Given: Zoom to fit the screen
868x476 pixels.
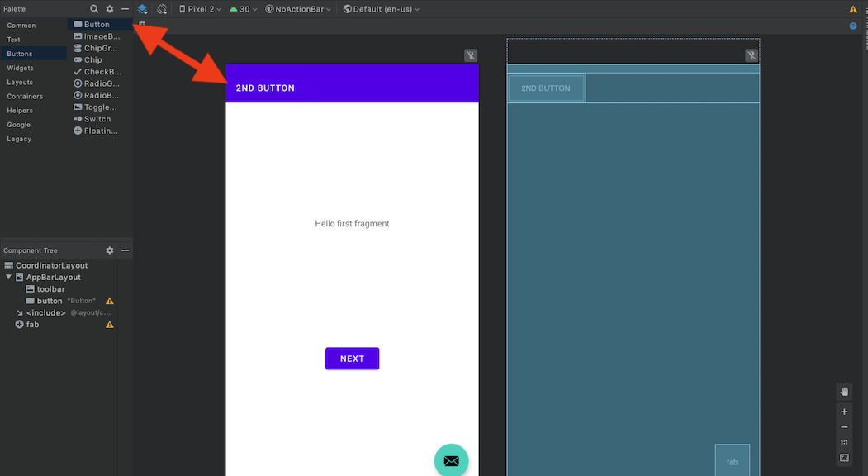Looking at the screenshot, I should (x=844, y=458).
